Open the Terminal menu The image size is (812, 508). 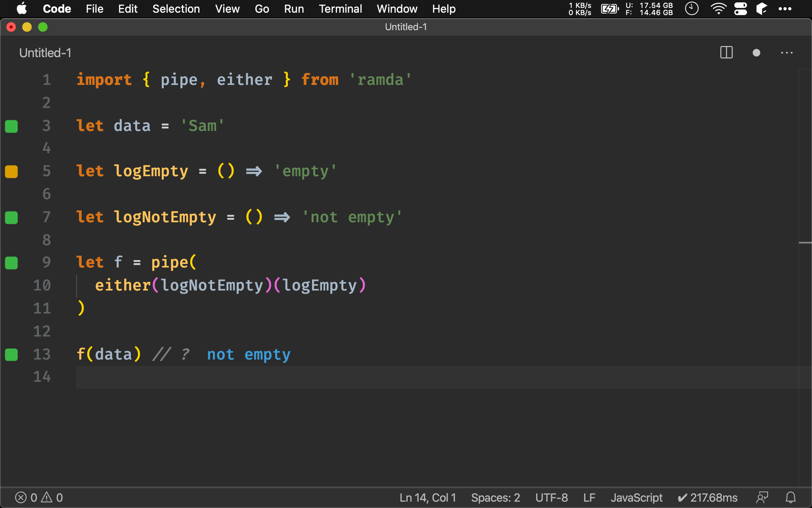(x=340, y=9)
